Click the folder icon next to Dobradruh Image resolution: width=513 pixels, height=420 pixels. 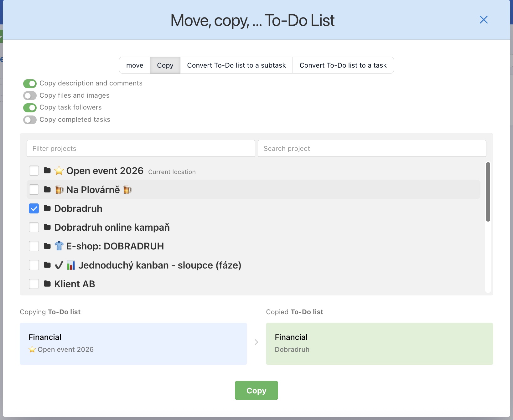[47, 208]
